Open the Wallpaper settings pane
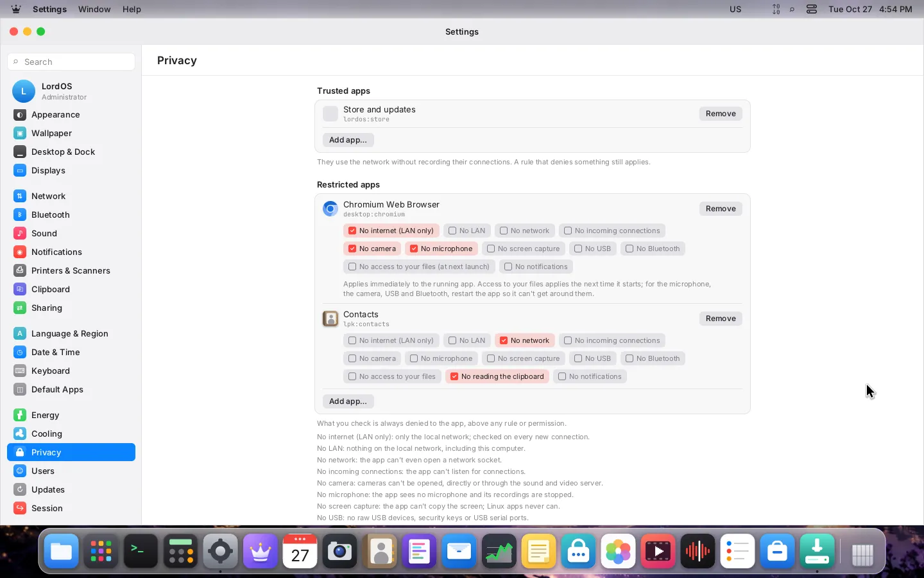The height and width of the screenshot is (578, 924). 71,133
